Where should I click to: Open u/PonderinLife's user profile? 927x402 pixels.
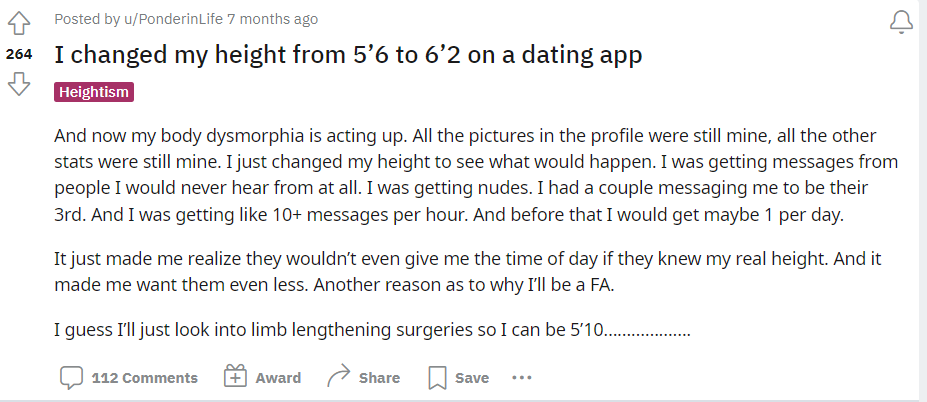coord(173,19)
